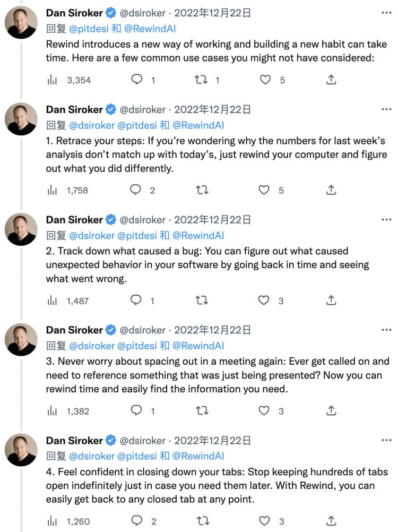Expand more menu on the closing tabs tweet

386,441
